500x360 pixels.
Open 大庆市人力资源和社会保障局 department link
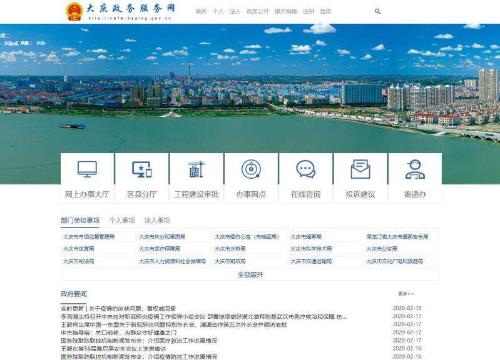point(172,261)
